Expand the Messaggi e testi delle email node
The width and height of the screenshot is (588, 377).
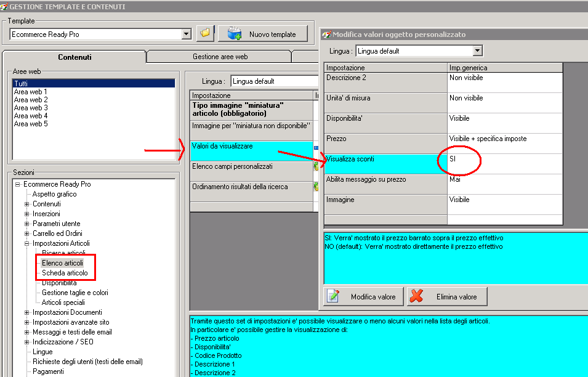26,332
